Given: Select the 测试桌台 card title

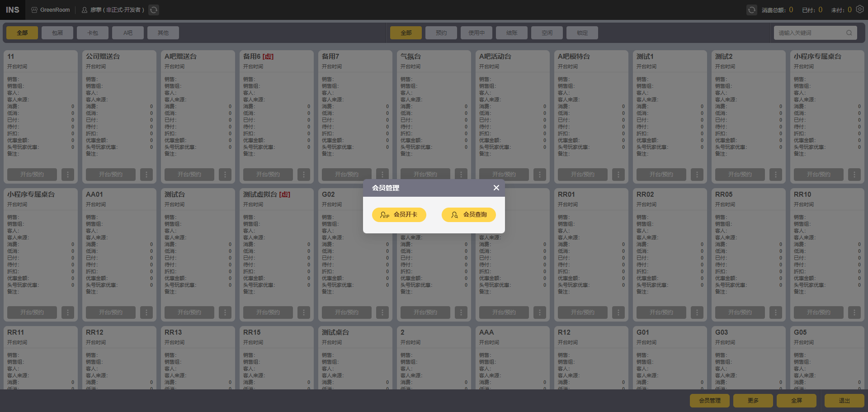Looking at the screenshot, I should pos(335,332).
